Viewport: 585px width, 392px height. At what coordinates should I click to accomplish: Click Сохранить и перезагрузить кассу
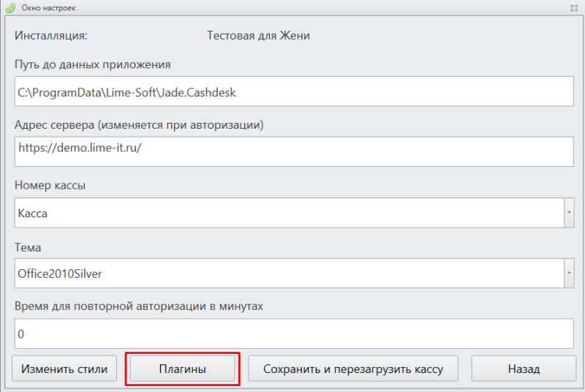pos(353,369)
